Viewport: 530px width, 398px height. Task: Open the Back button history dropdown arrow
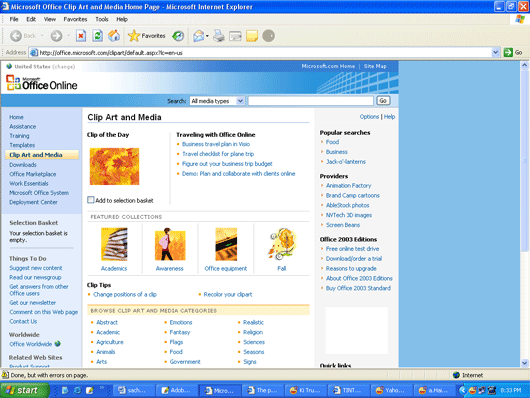[42, 36]
